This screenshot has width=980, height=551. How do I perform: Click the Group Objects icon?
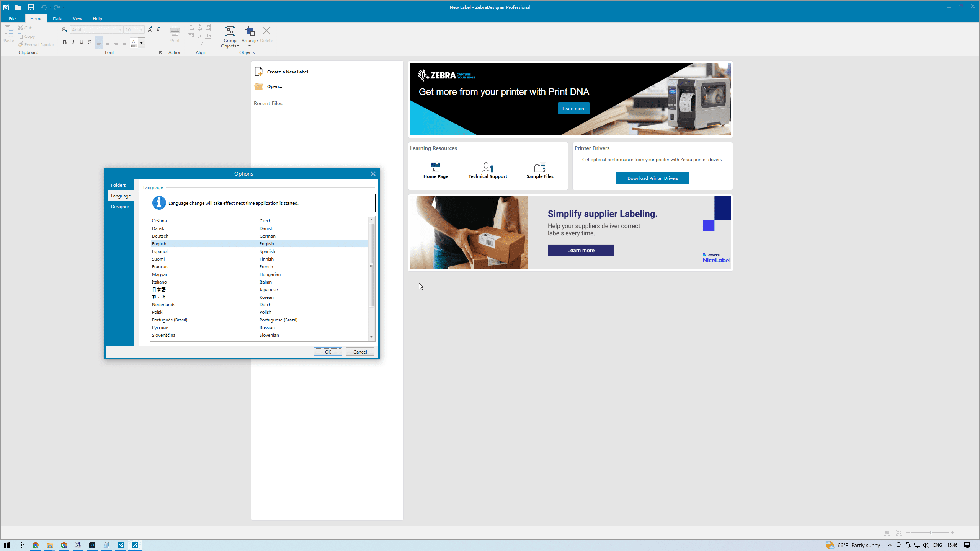(230, 31)
